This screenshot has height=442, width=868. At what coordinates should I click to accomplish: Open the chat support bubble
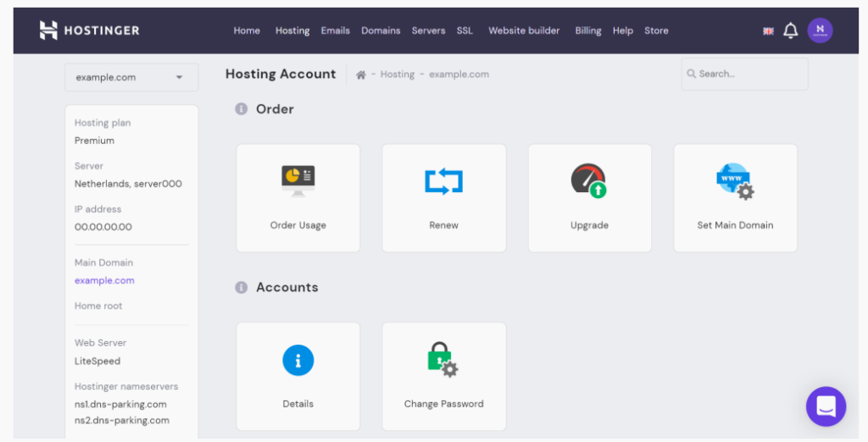(826, 406)
